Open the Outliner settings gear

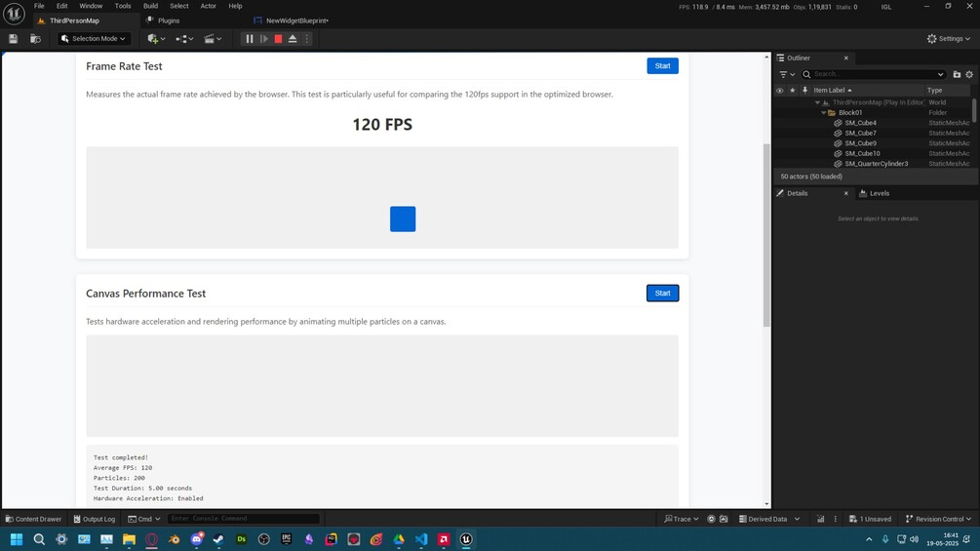[x=969, y=74]
